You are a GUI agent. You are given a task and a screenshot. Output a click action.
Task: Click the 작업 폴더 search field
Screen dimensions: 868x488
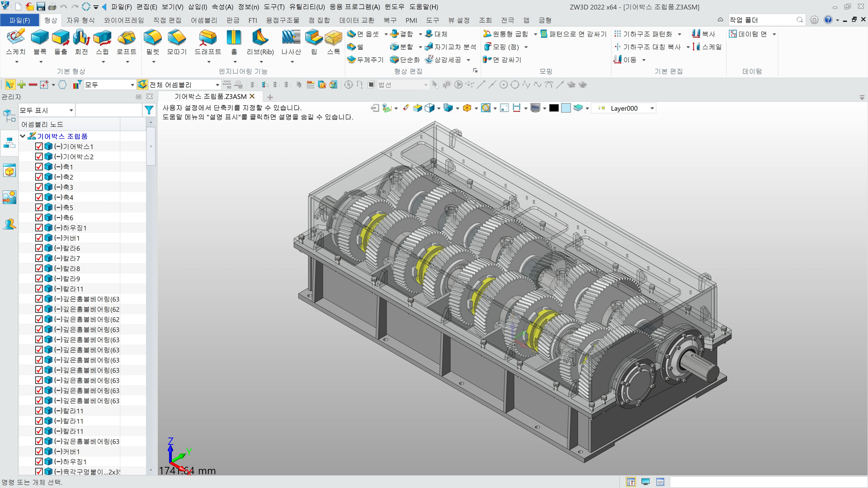click(x=766, y=20)
